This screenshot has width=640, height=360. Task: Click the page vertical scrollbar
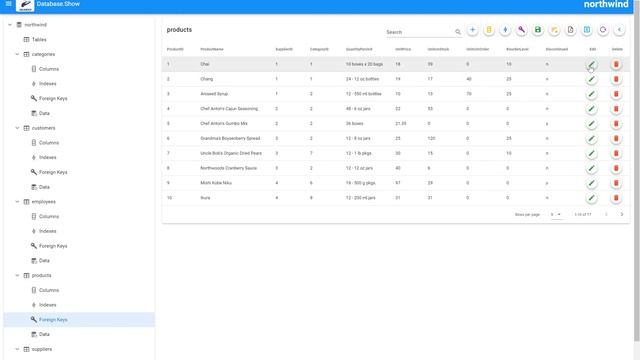[637, 171]
